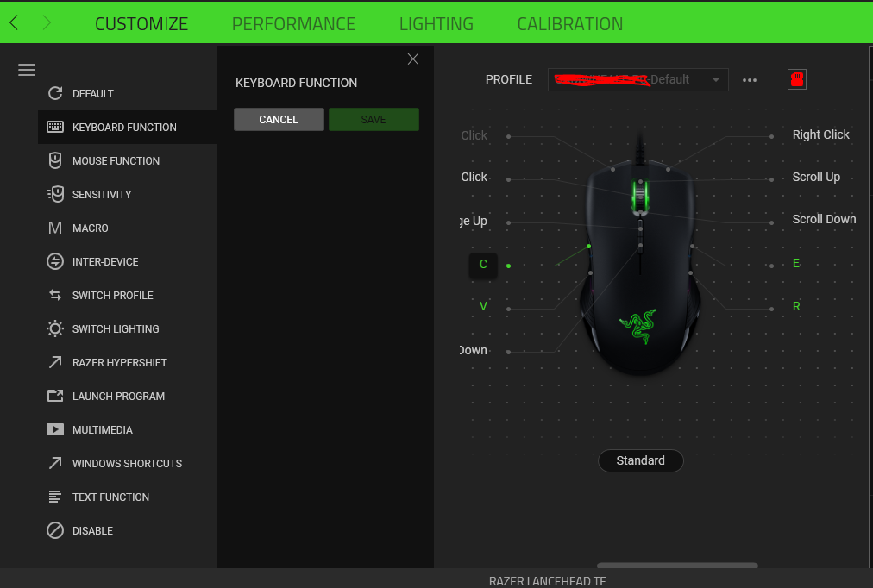This screenshot has height=588, width=873.
Task: Click the Windows Shortcuts arrow icon
Action: pos(55,463)
